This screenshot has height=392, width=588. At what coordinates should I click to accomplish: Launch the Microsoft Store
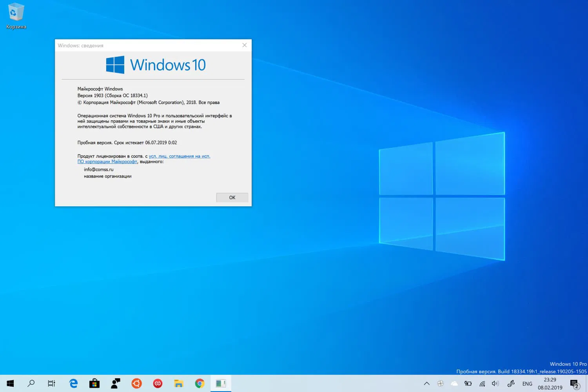pos(94,383)
